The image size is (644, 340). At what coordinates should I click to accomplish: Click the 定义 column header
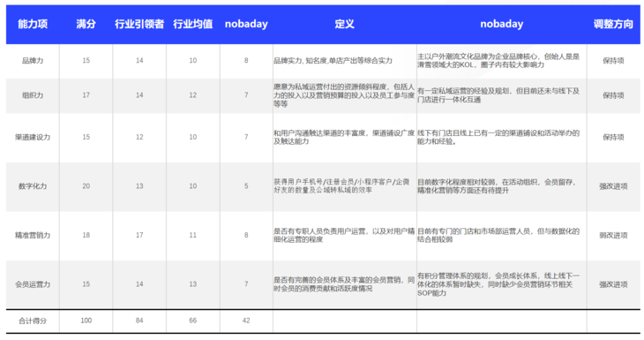coord(344,24)
